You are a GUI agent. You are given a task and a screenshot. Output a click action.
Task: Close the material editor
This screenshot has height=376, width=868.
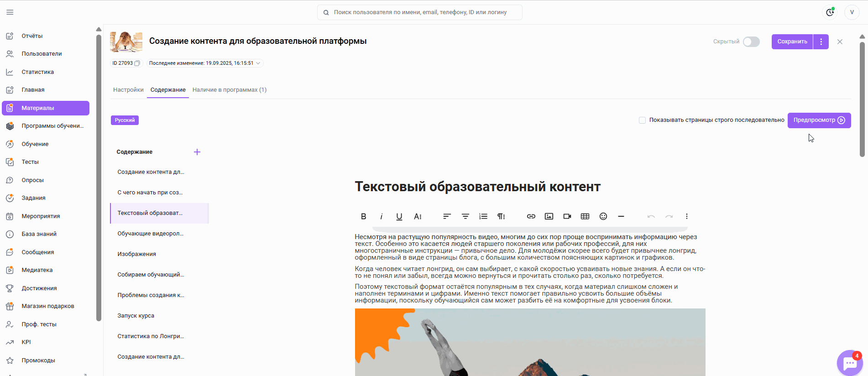[x=840, y=42]
